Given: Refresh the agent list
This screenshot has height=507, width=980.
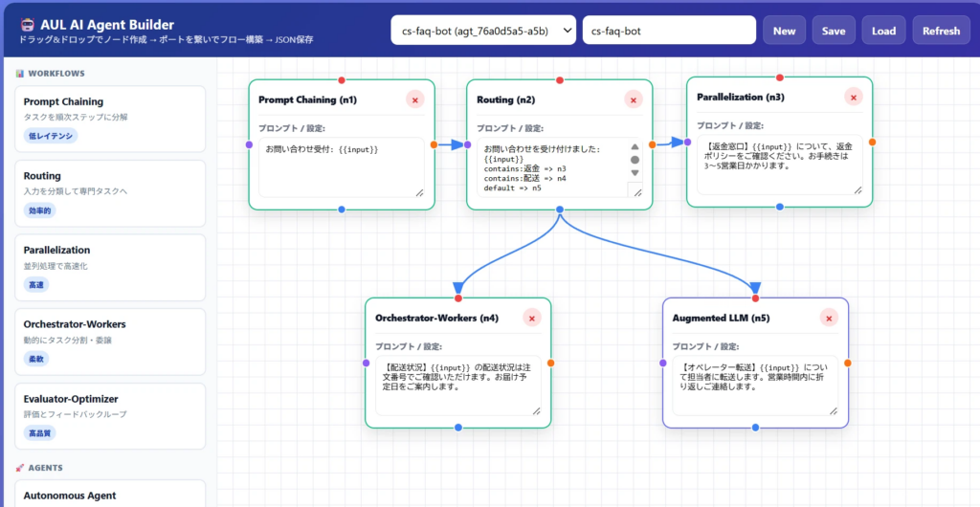Looking at the screenshot, I should (940, 31).
